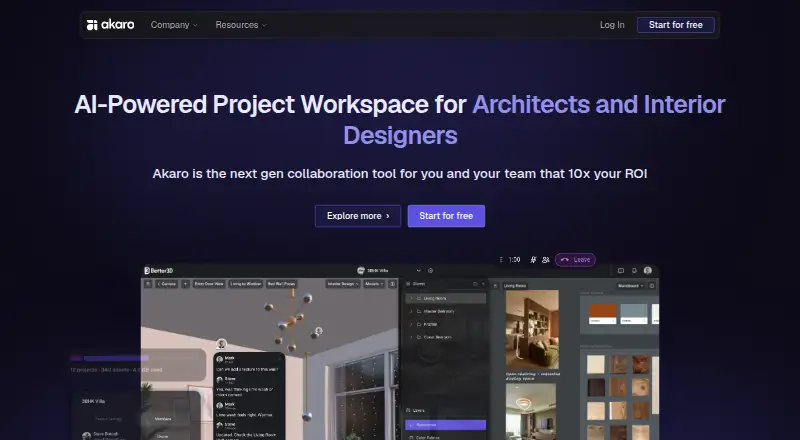Toggle the muted microphone icon in call bar
This screenshot has height=440, width=800.
[x=533, y=260]
